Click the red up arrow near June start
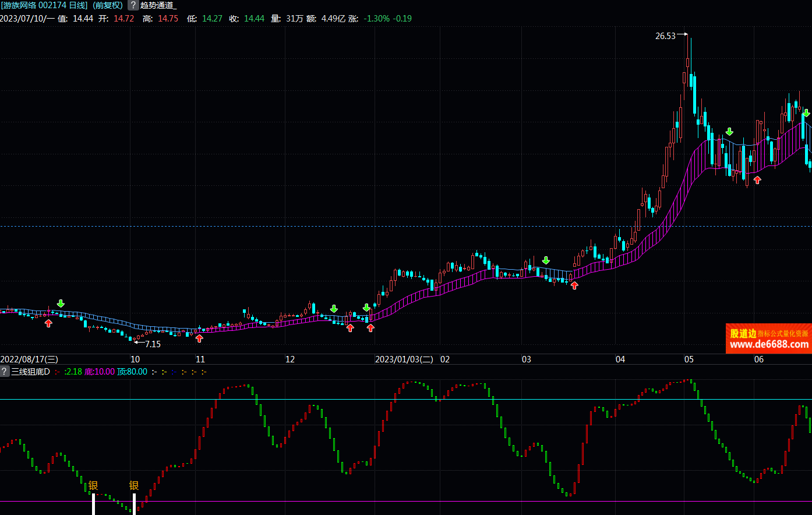Screen dimensions: 812x515 coord(757,180)
